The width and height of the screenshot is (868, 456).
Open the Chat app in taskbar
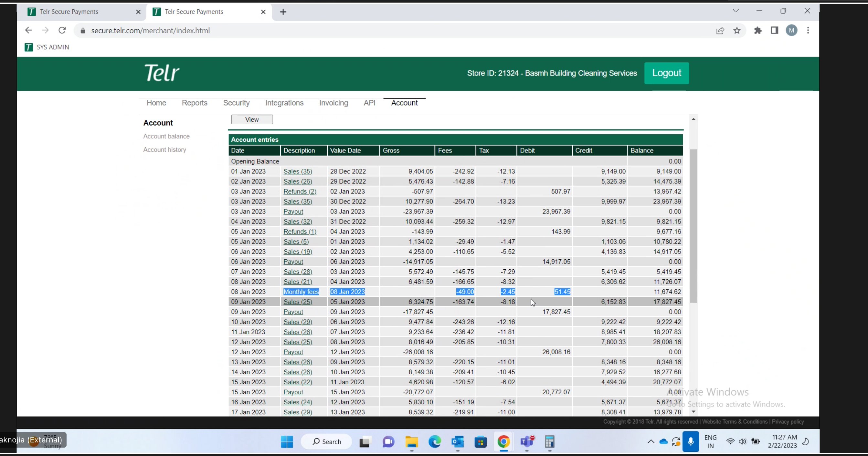click(388, 441)
